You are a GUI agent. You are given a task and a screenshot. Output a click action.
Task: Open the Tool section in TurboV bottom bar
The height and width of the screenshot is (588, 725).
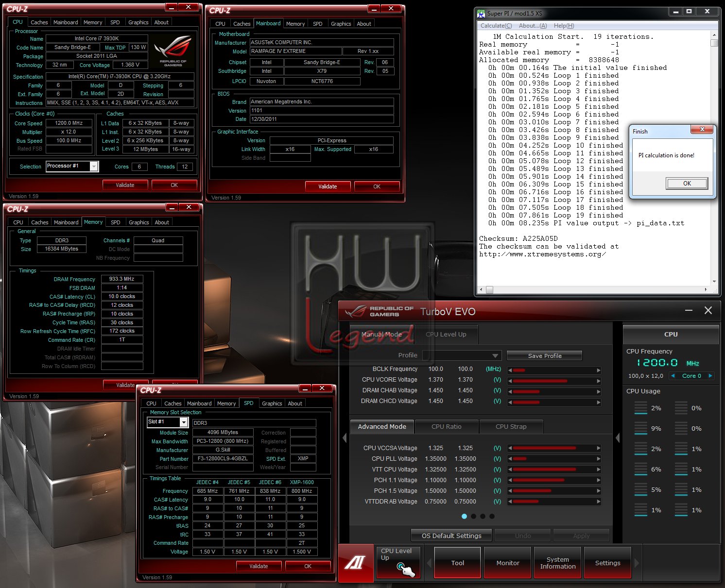point(458,563)
